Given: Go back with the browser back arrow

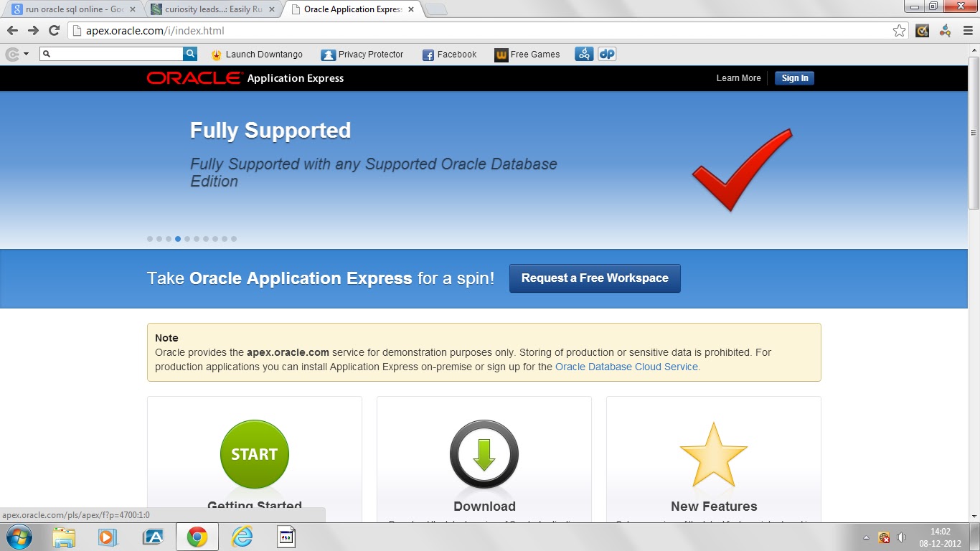Looking at the screenshot, I should point(12,30).
